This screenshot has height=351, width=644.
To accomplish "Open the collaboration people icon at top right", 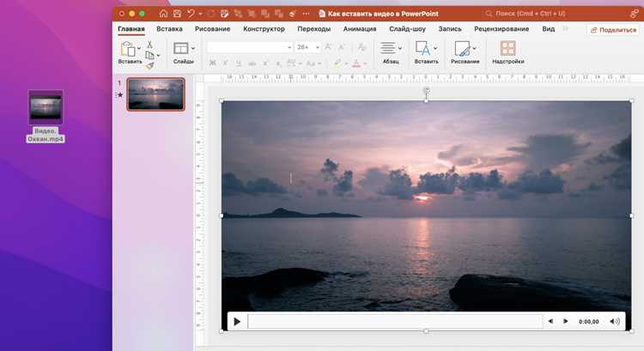I will (x=635, y=14).
